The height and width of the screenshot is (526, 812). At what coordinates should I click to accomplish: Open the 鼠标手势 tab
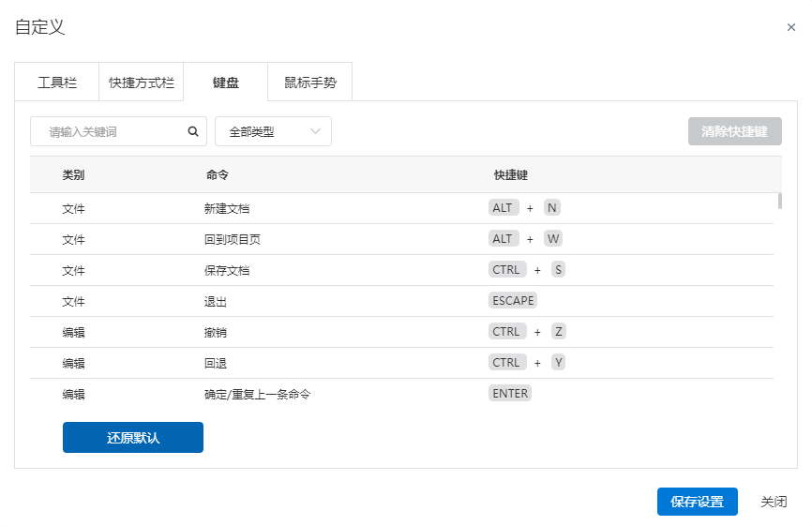[310, 83]
